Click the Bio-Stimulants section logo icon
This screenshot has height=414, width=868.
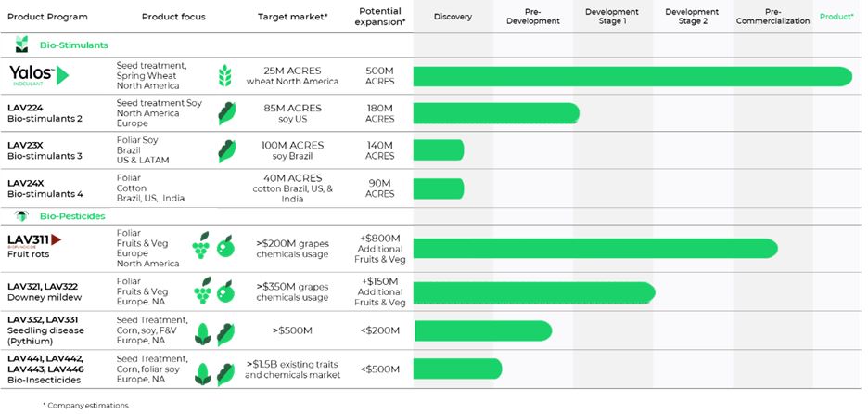tap(21, 45)
